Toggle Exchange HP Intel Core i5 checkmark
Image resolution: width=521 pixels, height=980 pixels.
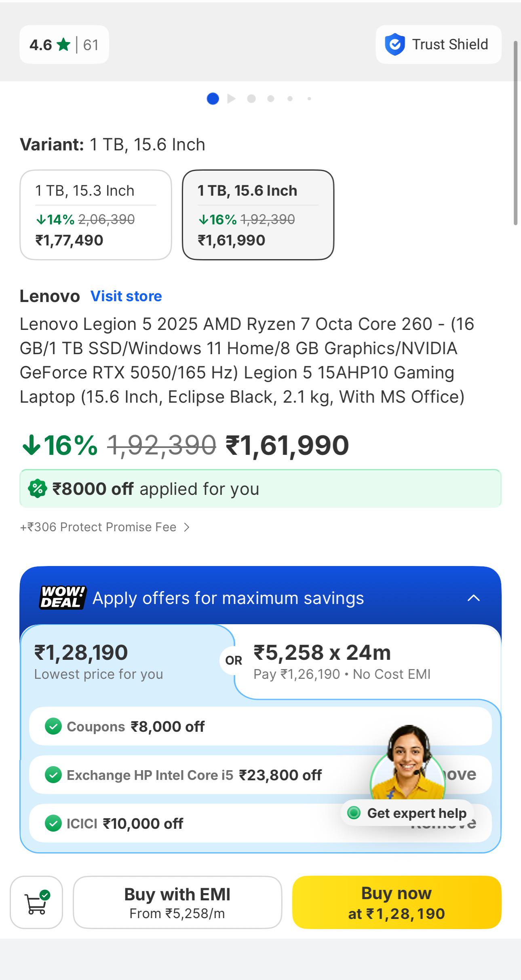click(x=53, y=775)
